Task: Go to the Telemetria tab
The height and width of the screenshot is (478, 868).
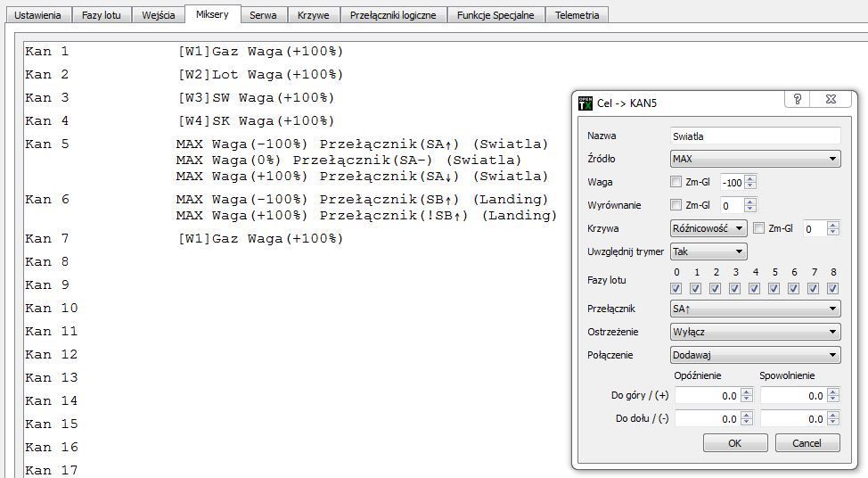Action: (x=577, y=15)
